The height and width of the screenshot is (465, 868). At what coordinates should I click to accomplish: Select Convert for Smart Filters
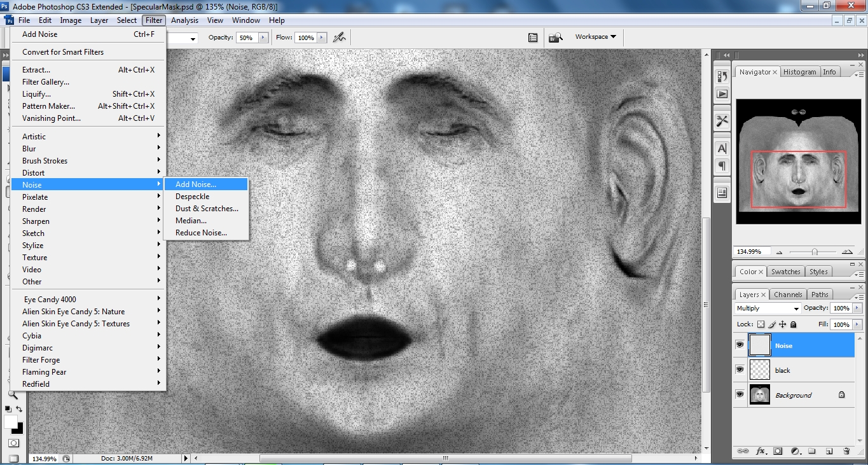tap(88, 52)
